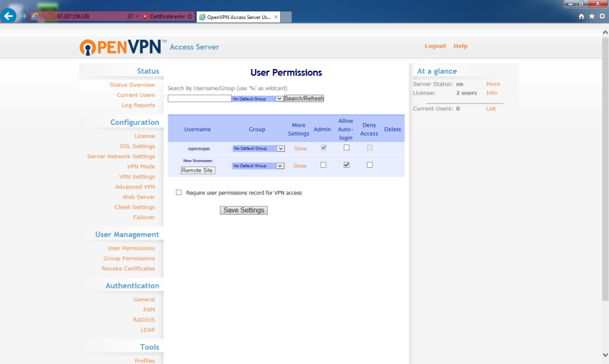Click the browser forward arrow
This screenshot has height=364, width=609.
[x=23, y=16]
